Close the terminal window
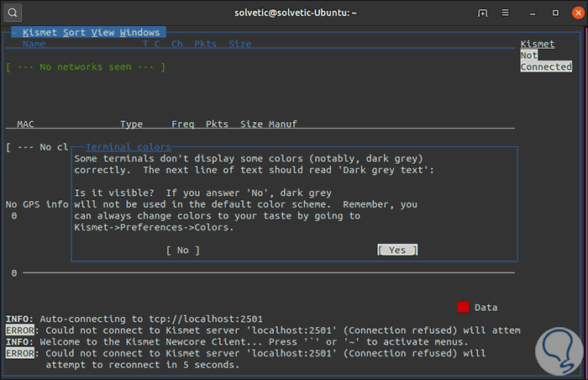Viewport: 588px width, 380px height. pos(578,13)
